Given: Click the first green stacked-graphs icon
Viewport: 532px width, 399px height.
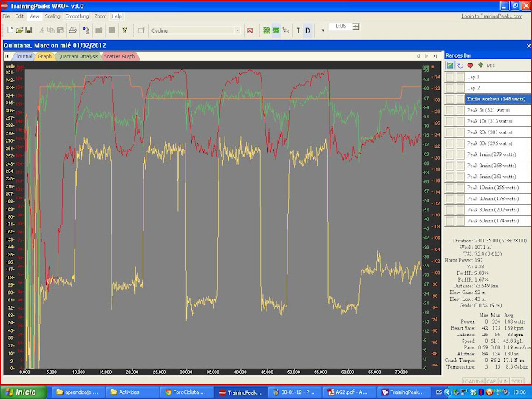Looking at the screenshot, I should point(267,30).
